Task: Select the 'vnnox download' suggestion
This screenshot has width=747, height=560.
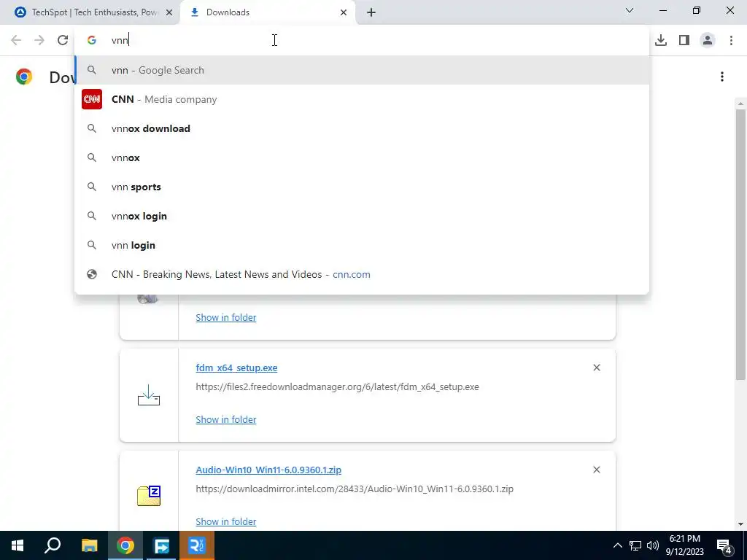Action: coord(362,128)
